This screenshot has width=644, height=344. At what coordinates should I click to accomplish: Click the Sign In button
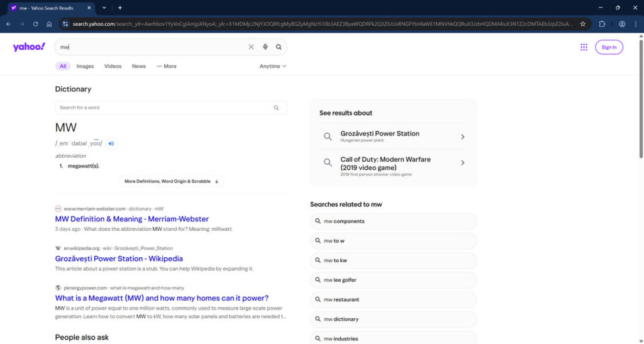tap(609, 47)
